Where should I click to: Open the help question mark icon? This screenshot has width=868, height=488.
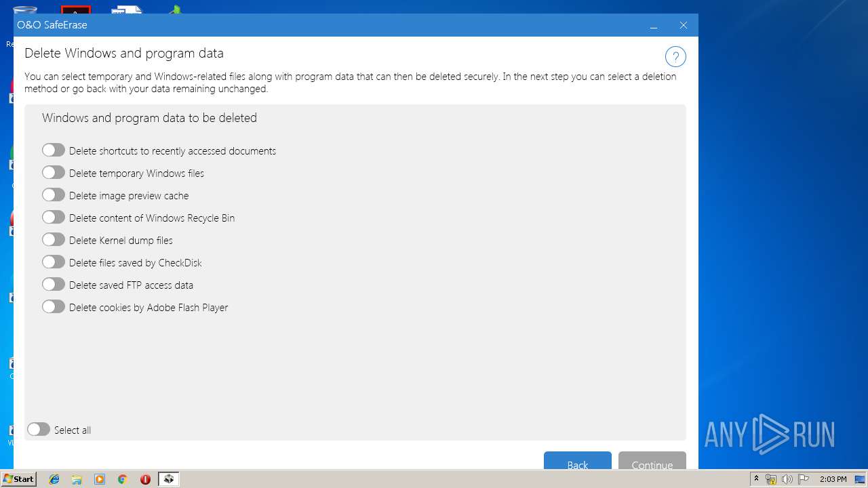pos(675,56)
